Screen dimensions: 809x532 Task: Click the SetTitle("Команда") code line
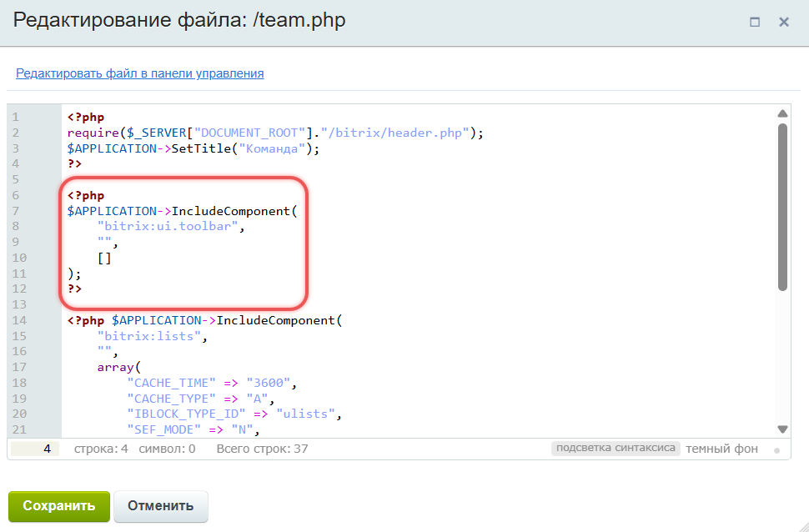[x=193, y=148]
